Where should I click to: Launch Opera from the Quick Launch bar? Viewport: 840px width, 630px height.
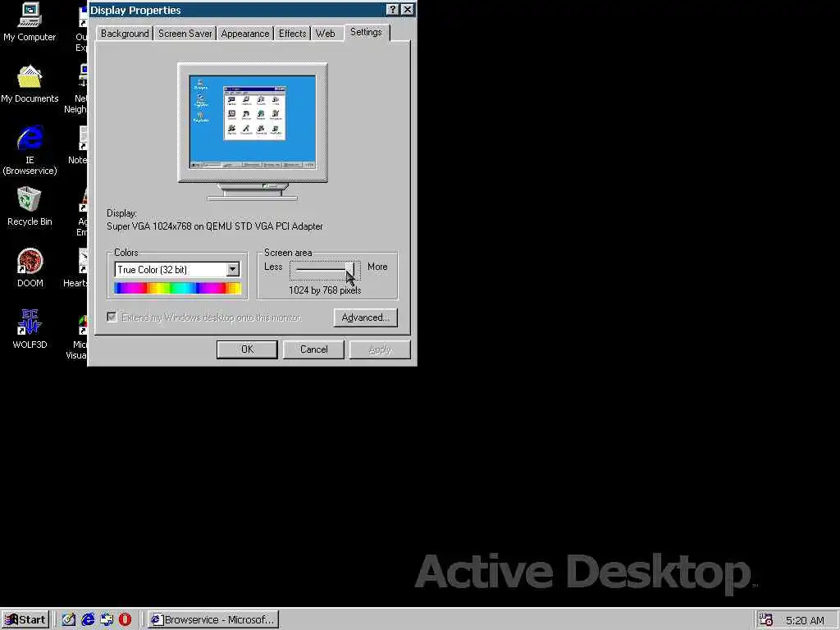coord(125,620)
